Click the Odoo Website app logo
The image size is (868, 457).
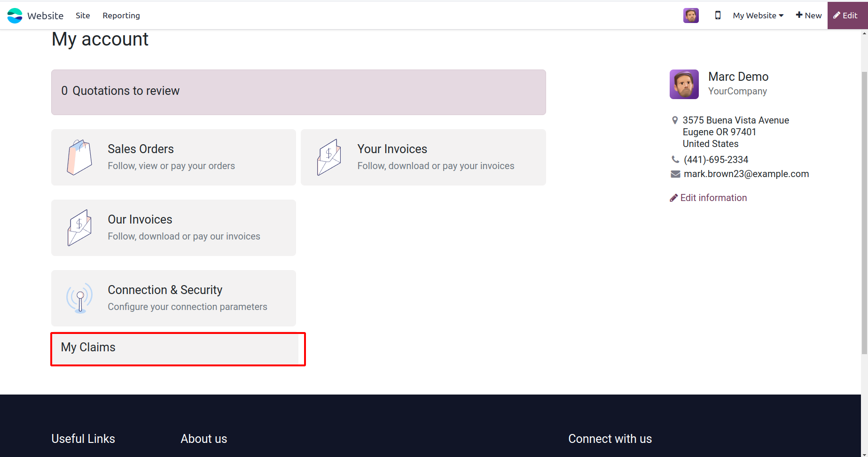[15, 15]
